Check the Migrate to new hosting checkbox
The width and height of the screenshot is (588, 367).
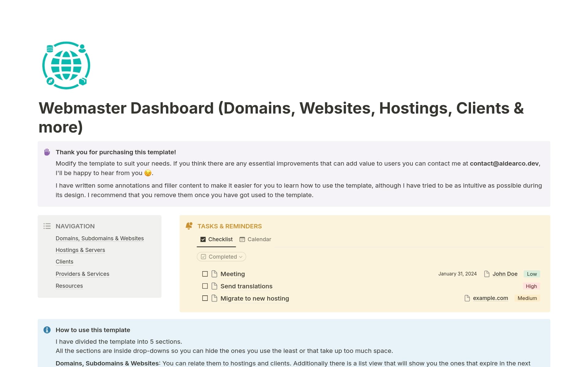[205, 298]
